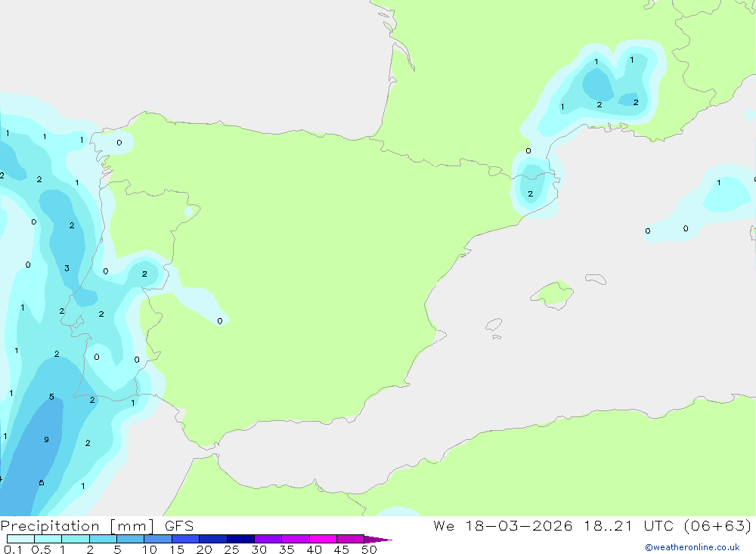Click the legend scale label '40'
This screenshot has width=756, height=554.
click(314, 549)
